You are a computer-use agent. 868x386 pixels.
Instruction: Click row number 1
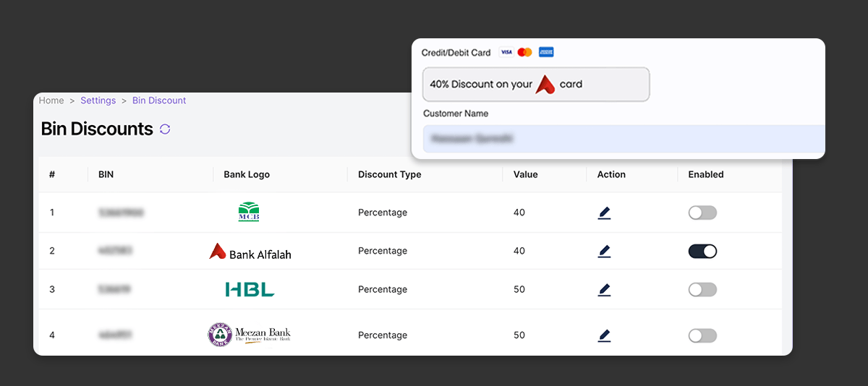52,213
